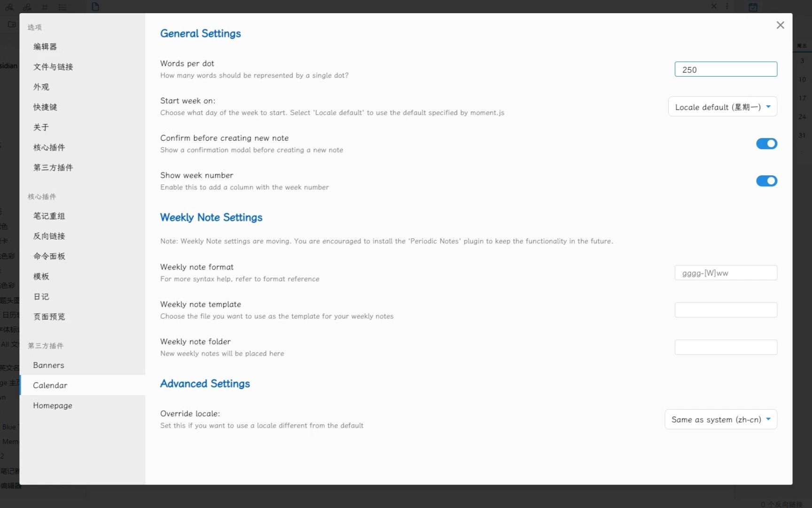Click the new folder icon at left edge

(x=12, y=24)
